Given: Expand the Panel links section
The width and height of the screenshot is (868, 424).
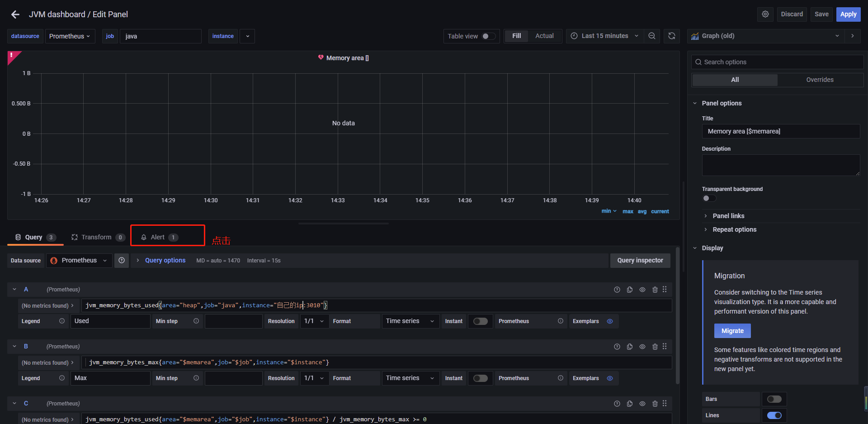Looking at the screenshot, I should click(x=728, y=216).
